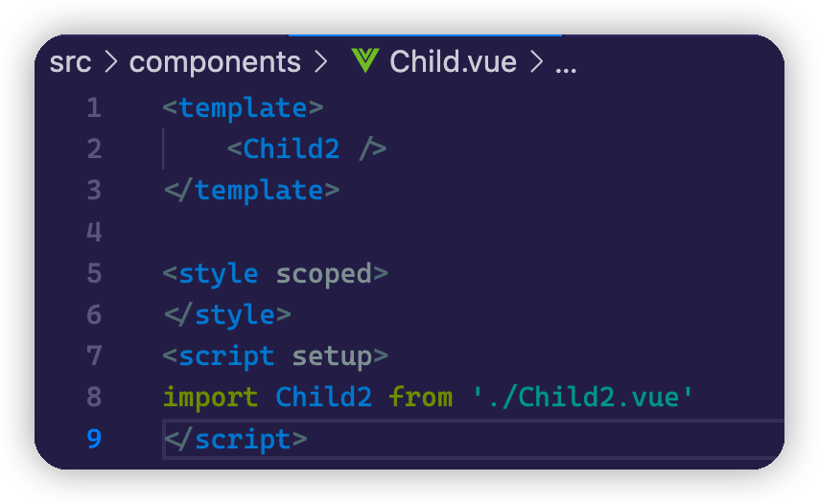Click line number 1 in gutter
The height and width of the screenshot is (504, 819).
point(93,107)
